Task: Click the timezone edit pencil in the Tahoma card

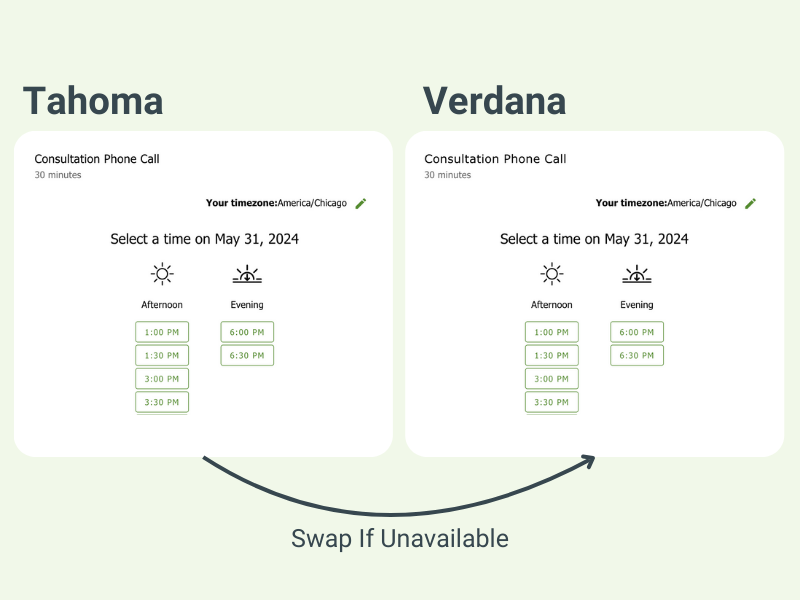Action: tap(360, 203)
